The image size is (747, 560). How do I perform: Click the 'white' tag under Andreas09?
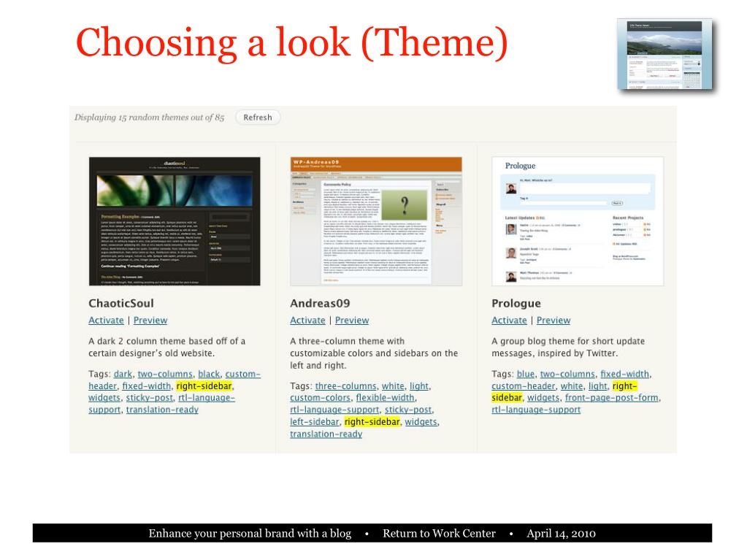click(x=393, y=386)
